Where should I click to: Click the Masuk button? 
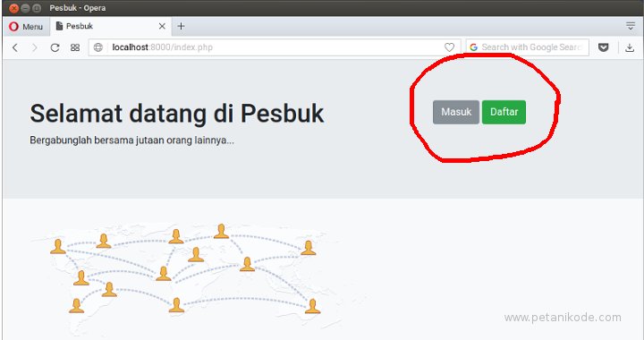click(456, 112)
